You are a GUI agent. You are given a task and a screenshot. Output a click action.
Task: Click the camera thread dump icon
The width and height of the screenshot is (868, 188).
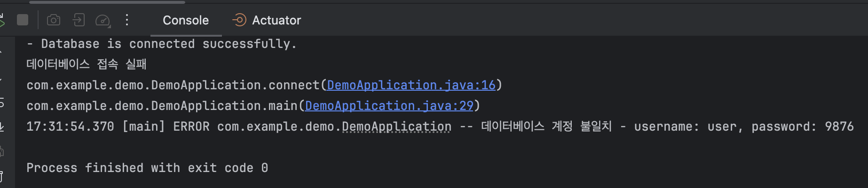pos(54,20)
